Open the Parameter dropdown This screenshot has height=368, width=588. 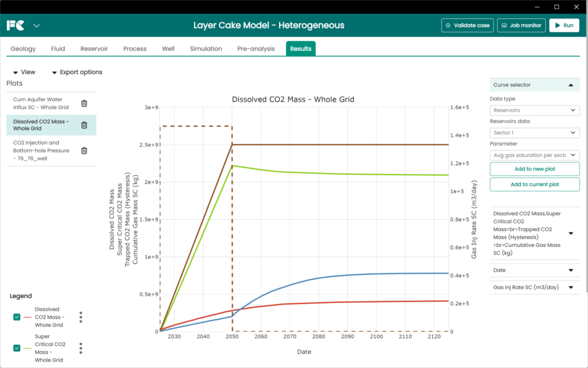[x=535, y=155]
